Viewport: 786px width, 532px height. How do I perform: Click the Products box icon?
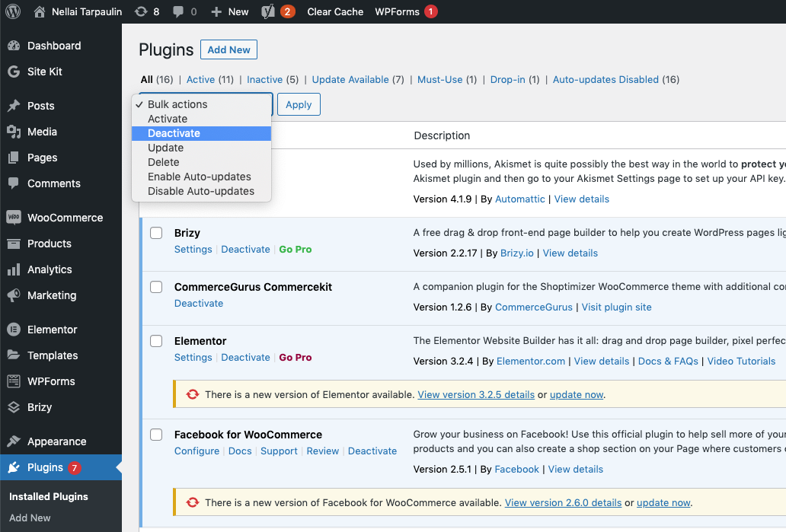(x=14, y=244)
